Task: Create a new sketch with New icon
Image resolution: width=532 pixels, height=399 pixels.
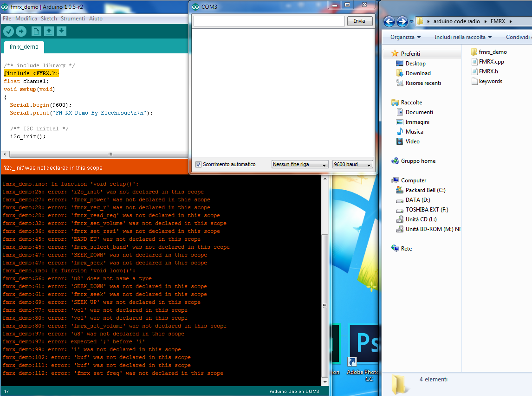Action: [x=36, y=31]
